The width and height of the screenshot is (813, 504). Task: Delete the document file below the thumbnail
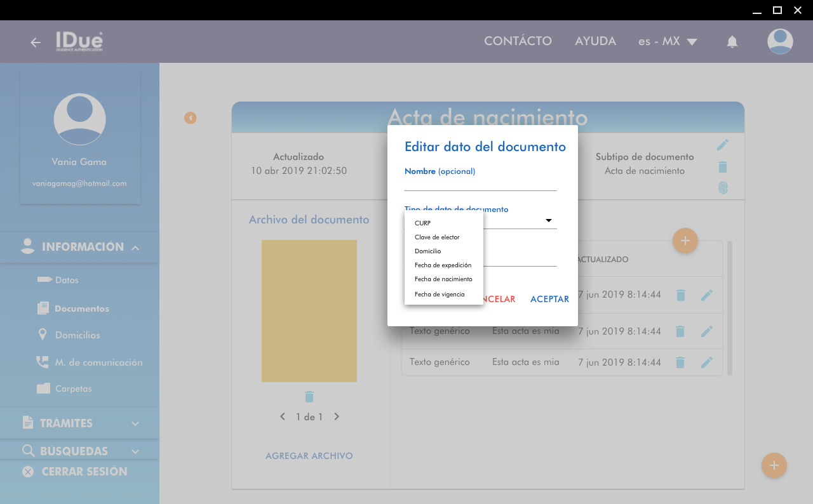pyautogui.click(x=309, y=397)
